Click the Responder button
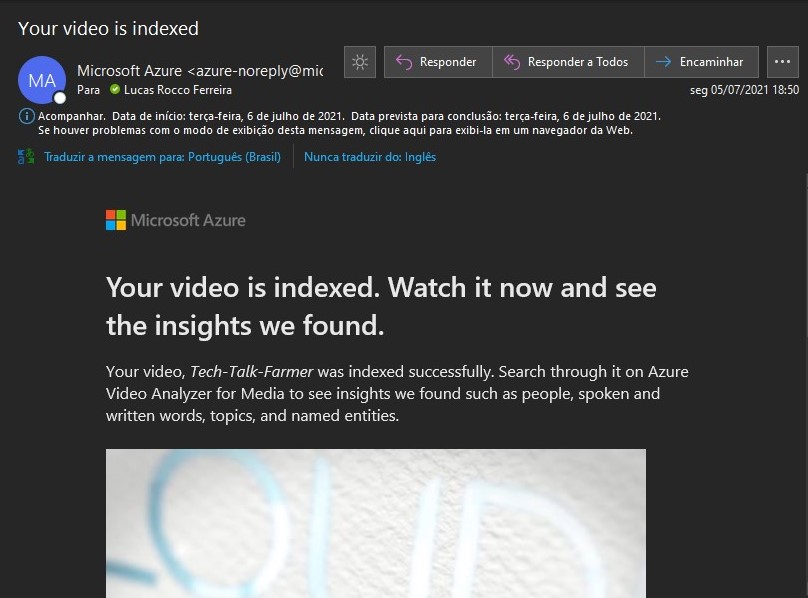808x598 pixels. click(x=438, y=62)
